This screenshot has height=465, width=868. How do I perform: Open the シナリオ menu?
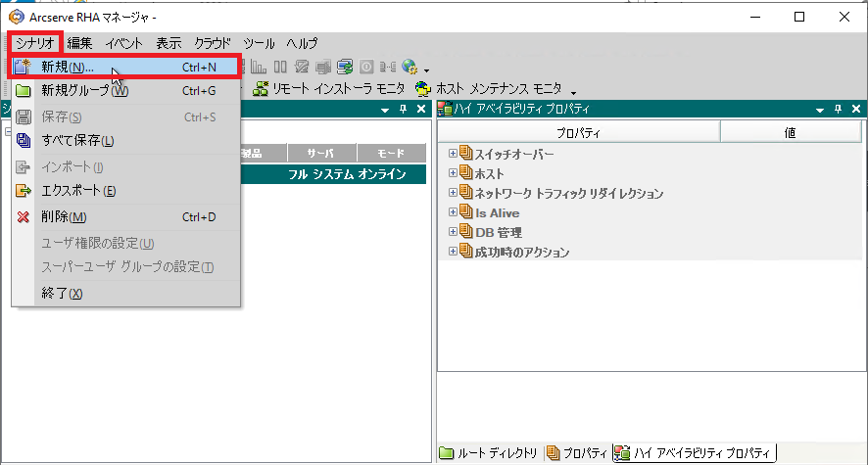[x=34, y=43]
